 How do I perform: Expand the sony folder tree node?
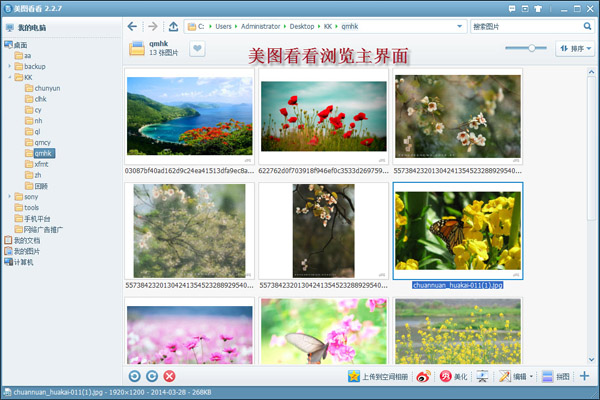[10, 196]
